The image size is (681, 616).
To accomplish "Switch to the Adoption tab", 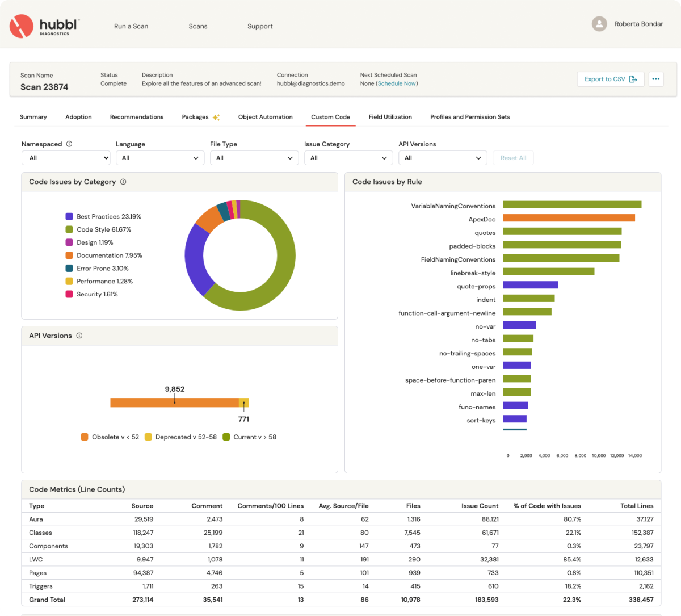I will coord(78,117).
